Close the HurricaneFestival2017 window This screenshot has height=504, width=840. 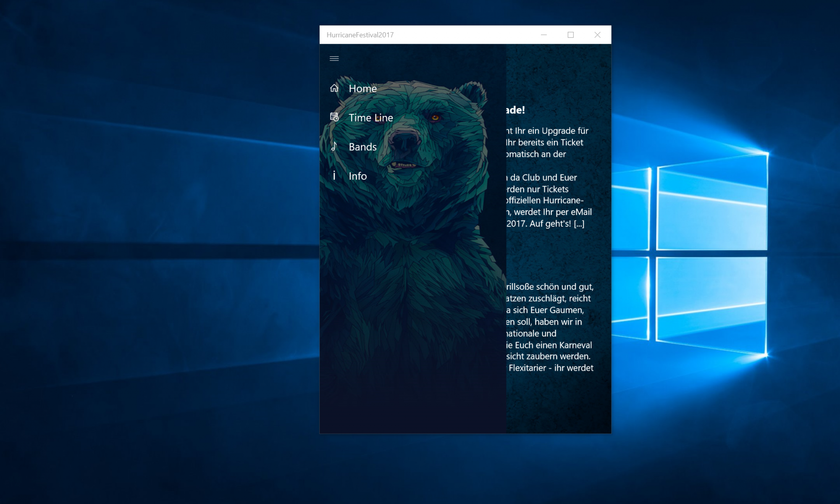pos(598,35)
